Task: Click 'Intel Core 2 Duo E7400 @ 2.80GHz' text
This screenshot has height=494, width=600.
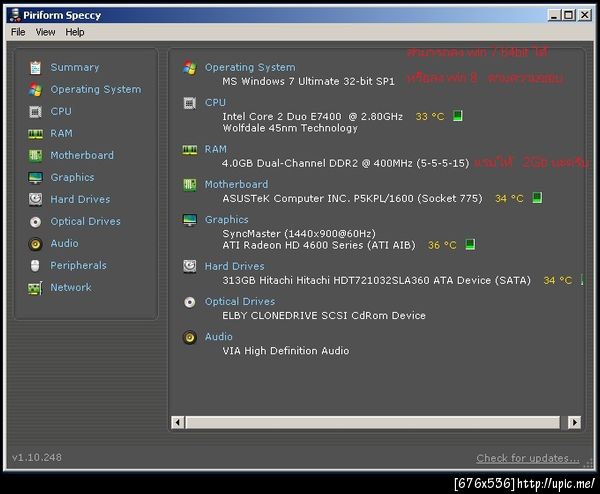Action: (x=313, y=116)
